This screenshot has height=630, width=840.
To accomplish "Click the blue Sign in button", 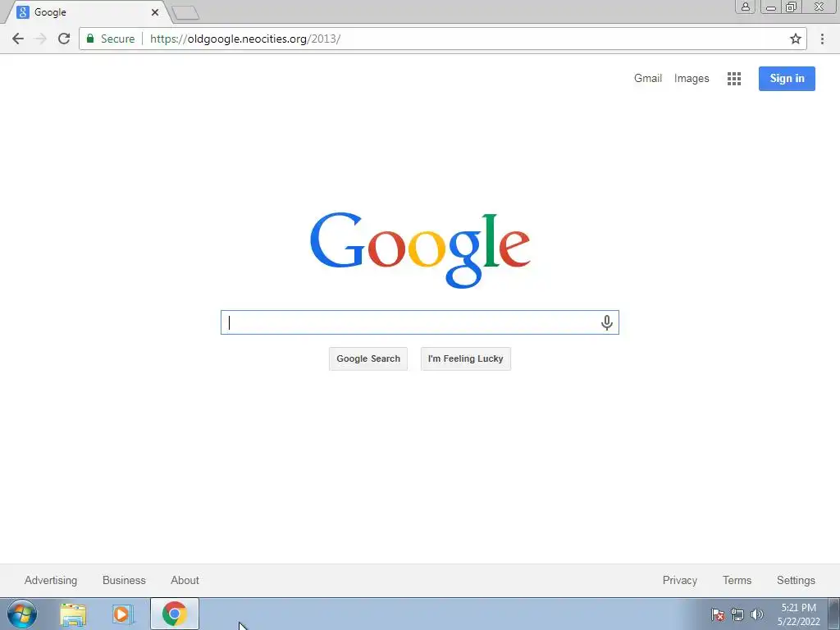I will [787, 79].
